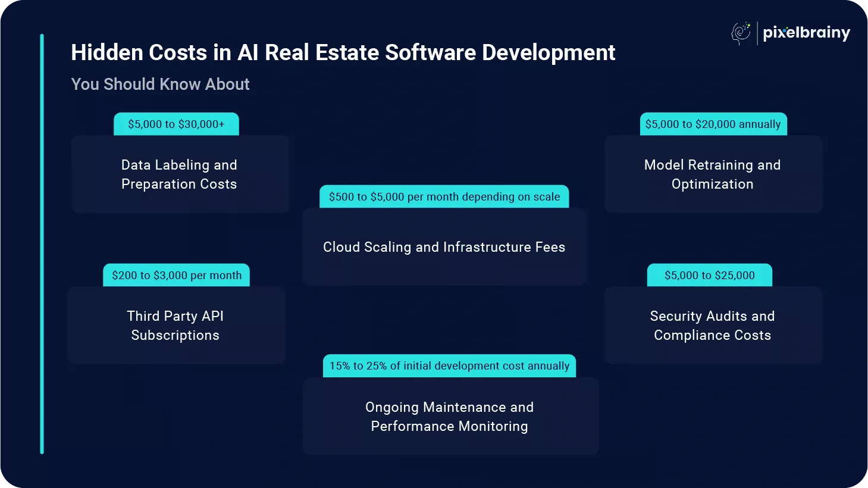Select the "$200 to $3,000 per month" tag
868x488 pixels.
177,276
